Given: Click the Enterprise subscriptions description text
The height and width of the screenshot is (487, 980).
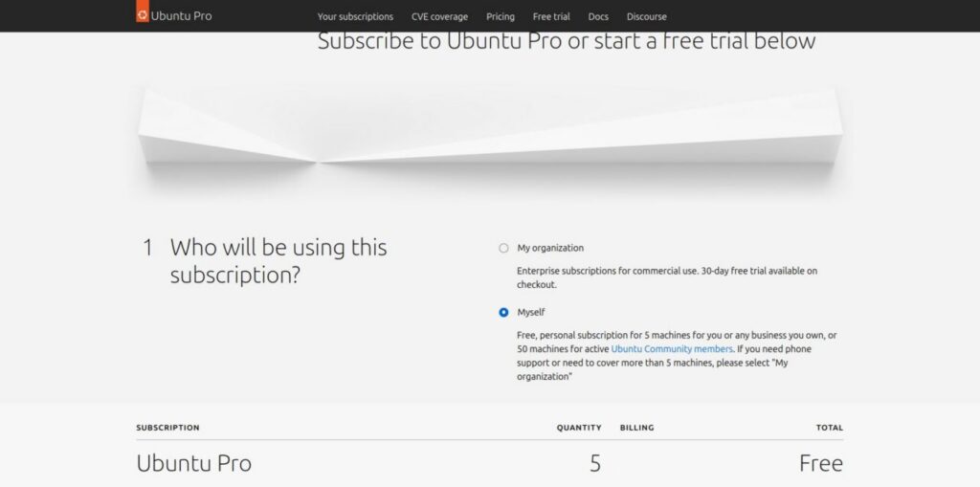Looking at the screenshot, I should [x=667, y=277].
